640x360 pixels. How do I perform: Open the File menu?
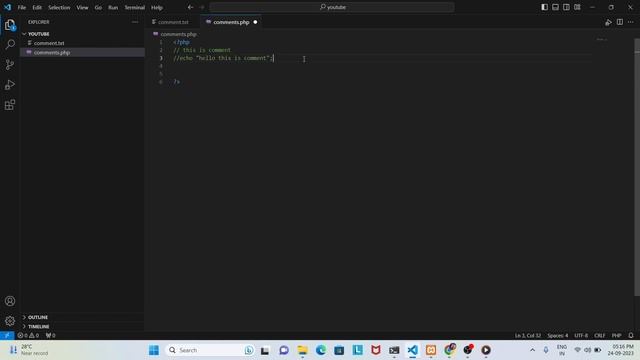click(22, 7)
